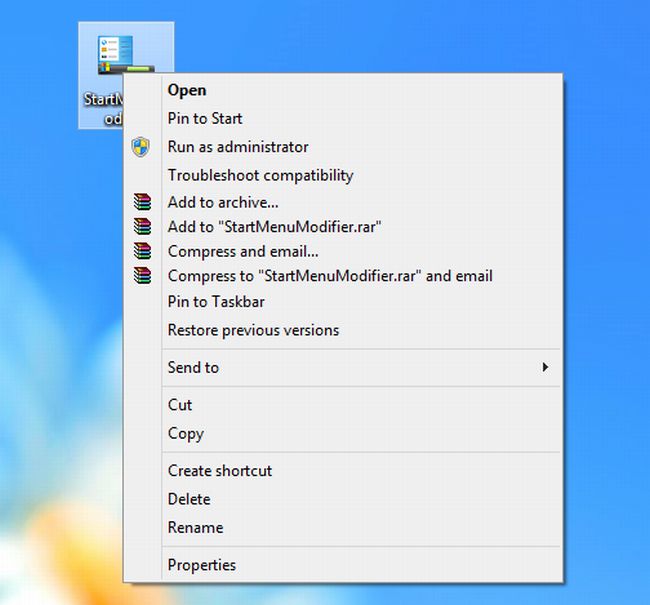The height and width of the screenshot is (605, 650).
Task: Choose Open from the context menu
Action: click(x=343, y=90)
